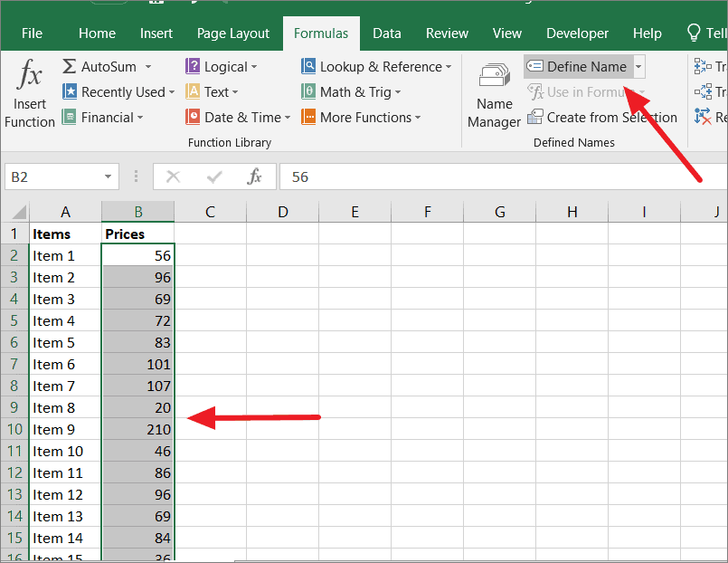The width and height of the screenshot is (728, 563).
Task: Expand the Define Name dropdown arrow
Action: tap(638, 65)
